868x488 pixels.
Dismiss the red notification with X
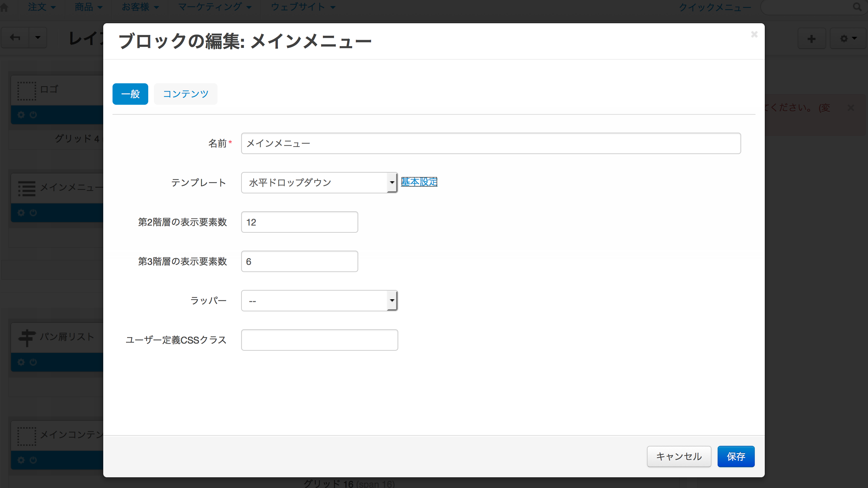pyautogui.click(x=851, y=108)
